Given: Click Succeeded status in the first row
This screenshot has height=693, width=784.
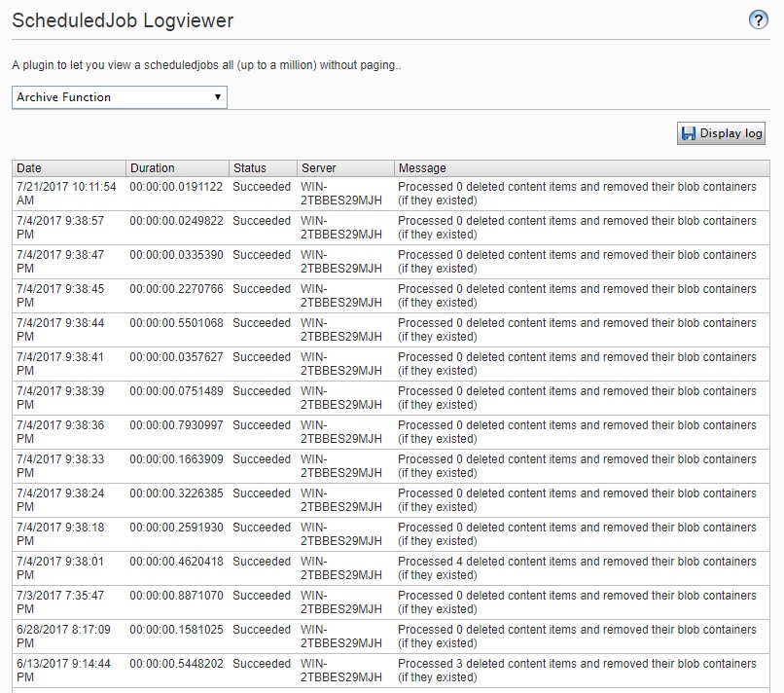Looking at the screenshot, I should pos(261,187).
